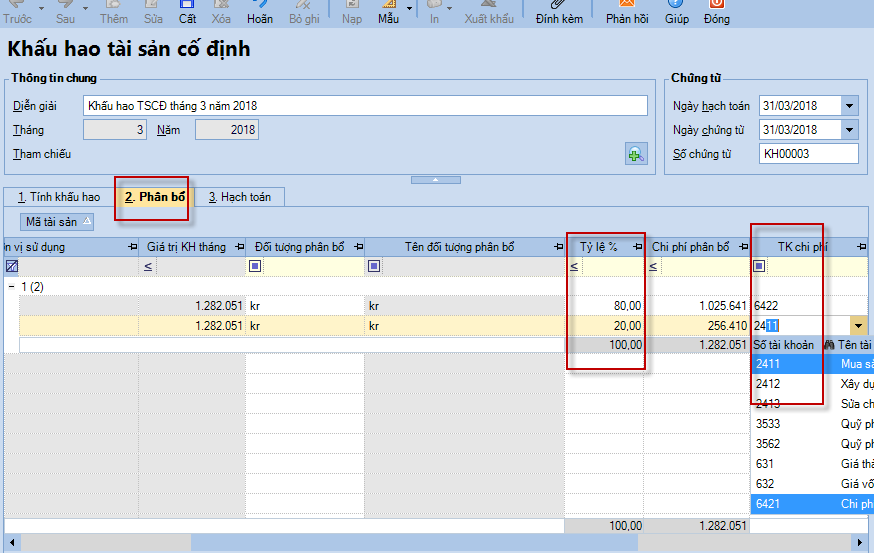
Task: Open the Ngày chứng từ date dropdown
Action: point(849,130)
